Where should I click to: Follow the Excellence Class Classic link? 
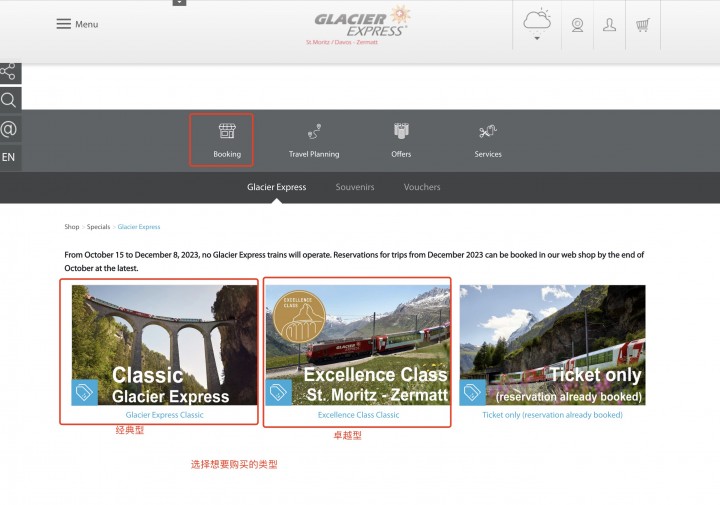(x=358, y=415)
